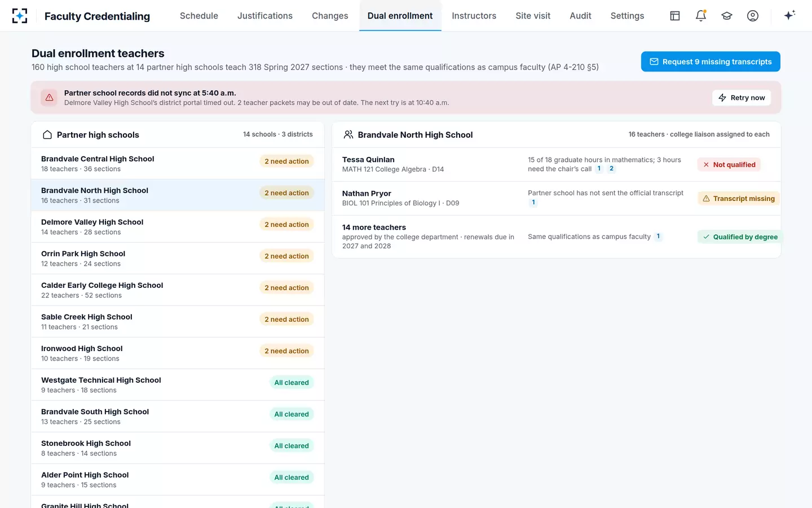Open the Instructors tab
812x508 pixels.
pyautogui.click(x=474, y=16)
